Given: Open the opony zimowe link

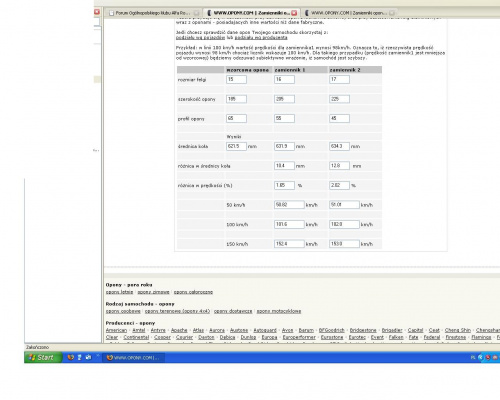Looking at the screenshot, I should 153,292.
